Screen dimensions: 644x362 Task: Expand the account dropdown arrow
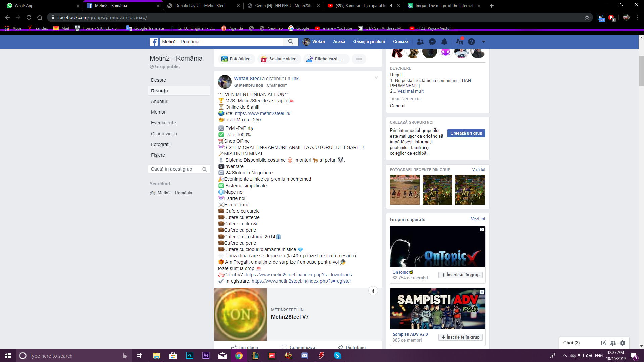click(x=484, y=42)
